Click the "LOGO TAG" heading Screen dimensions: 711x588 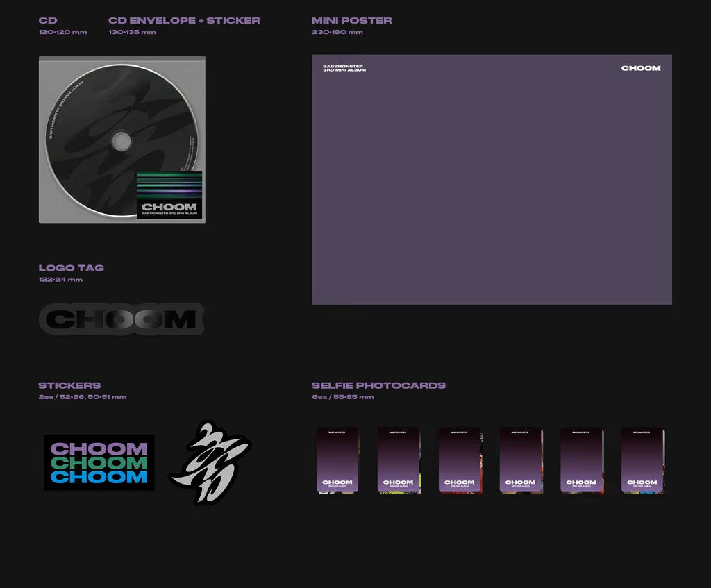[x=72, y=268]
